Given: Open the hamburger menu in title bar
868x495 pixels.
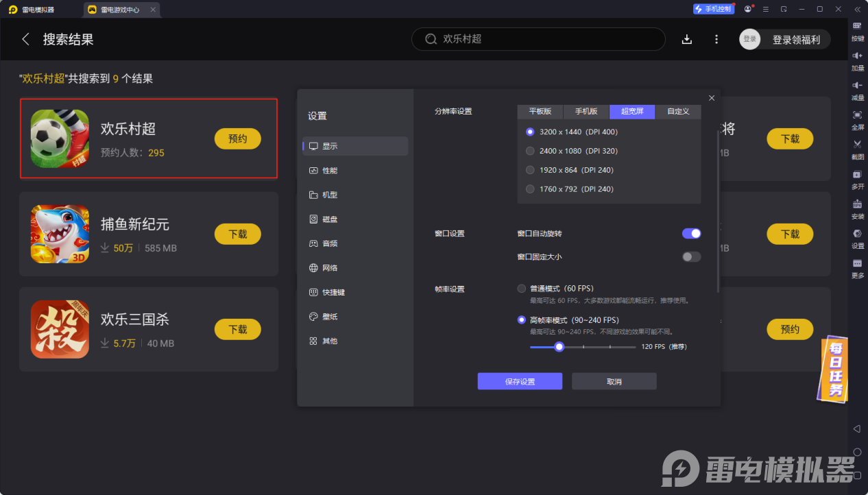Looking at the screenshot, I should (x=766, y=9).
